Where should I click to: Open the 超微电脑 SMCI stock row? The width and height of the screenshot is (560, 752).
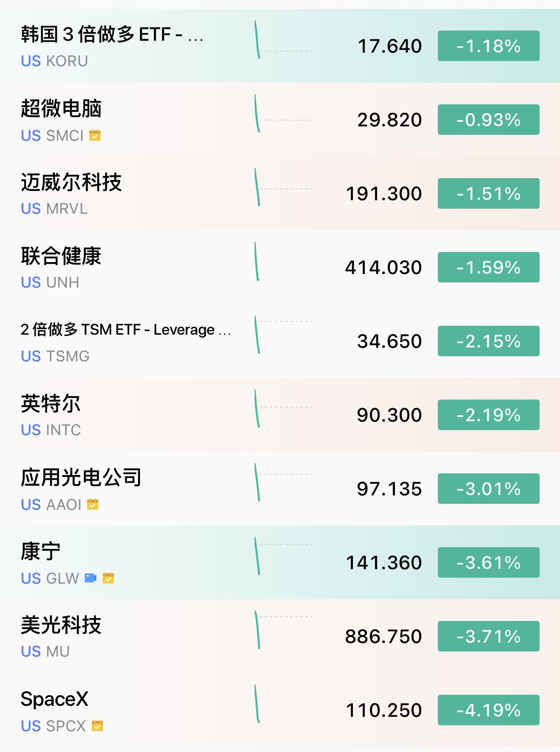[x=280, y=120]
